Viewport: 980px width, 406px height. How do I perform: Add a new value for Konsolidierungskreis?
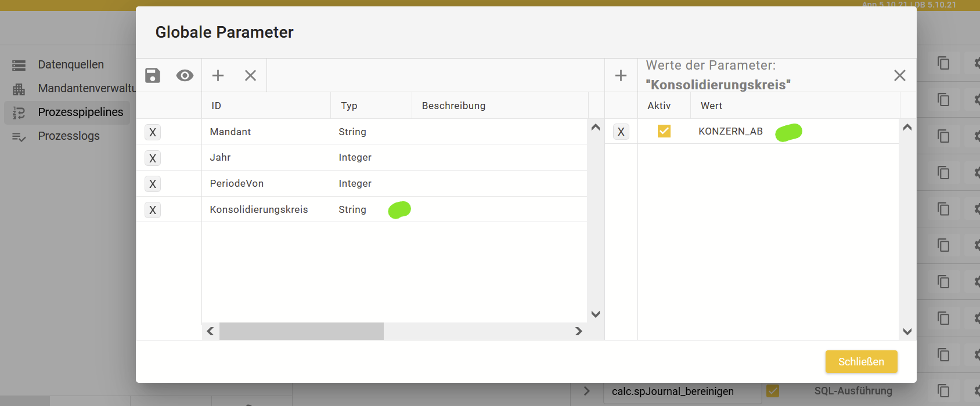(621, 75)
